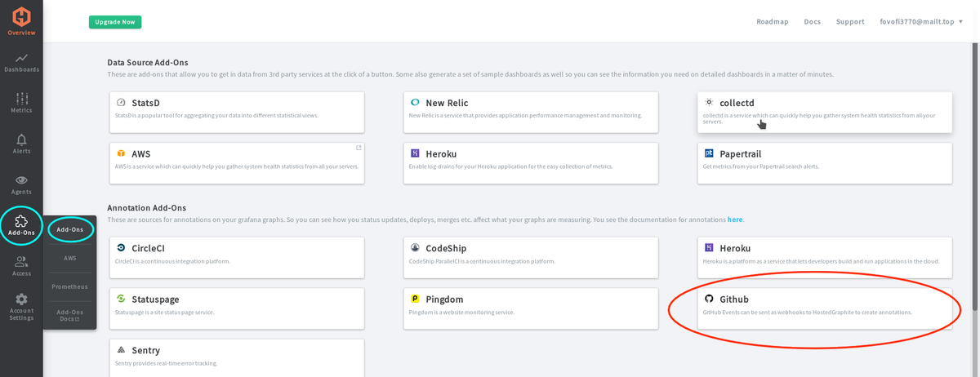Open the CircleCI annotation card
Screen dimensions: 980x377
pos(237,258)
